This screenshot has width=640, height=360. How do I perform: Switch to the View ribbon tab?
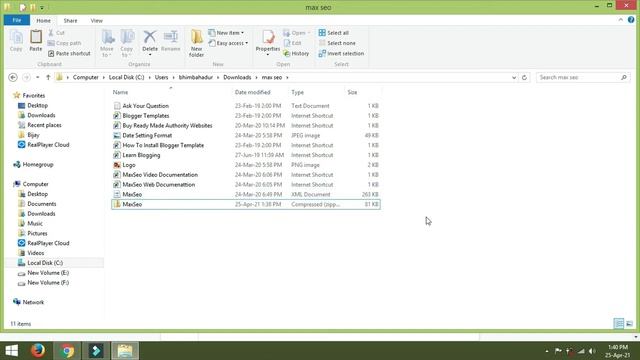[x=97, y=20]
